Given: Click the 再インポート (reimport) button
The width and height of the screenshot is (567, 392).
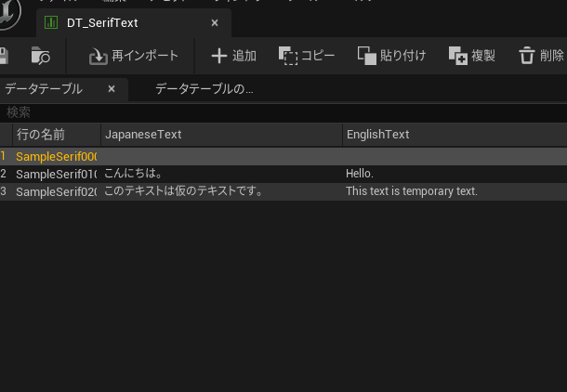Looking at the screenshot, I should pyautogui.click(x=134, y=56).
